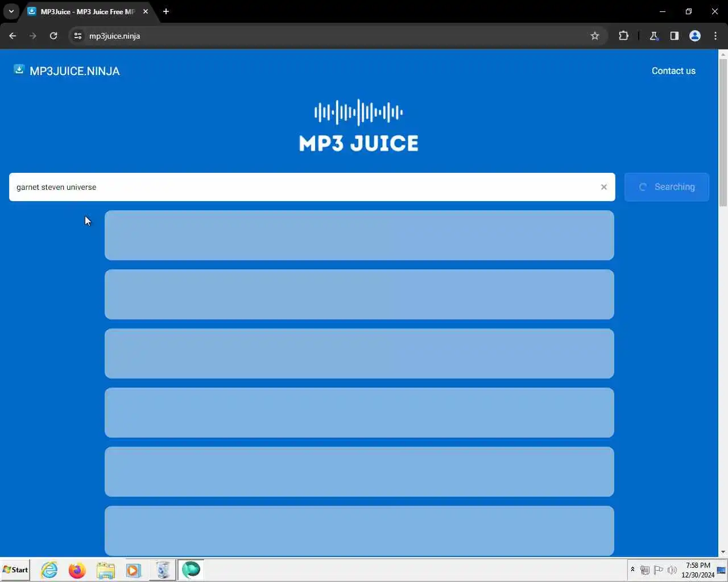Open the Action Center flag icon
This screenshot has height=582, width=728.
tap(659, 570)
